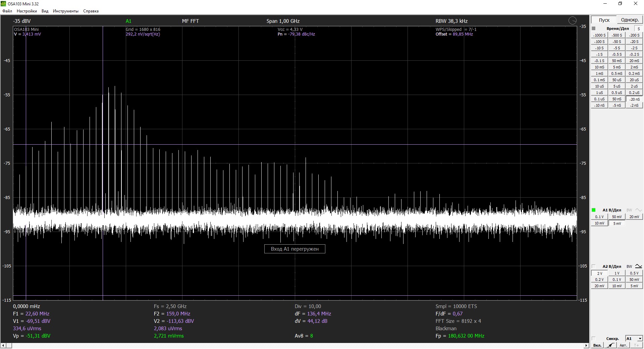Image resolution: width=644 pixels, height=349 pixels.
Task: Click the Div = 10,00 readout
Action: tap(308, 306)
